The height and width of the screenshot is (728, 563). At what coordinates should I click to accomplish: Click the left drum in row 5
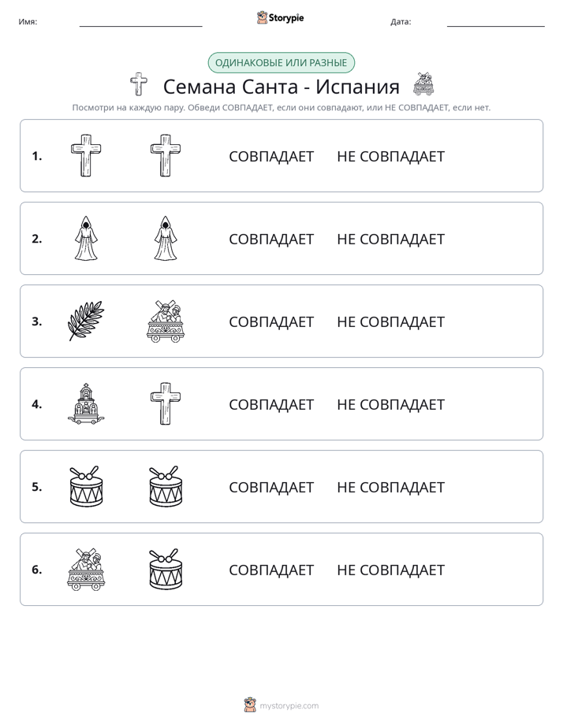tap(86, 486)
